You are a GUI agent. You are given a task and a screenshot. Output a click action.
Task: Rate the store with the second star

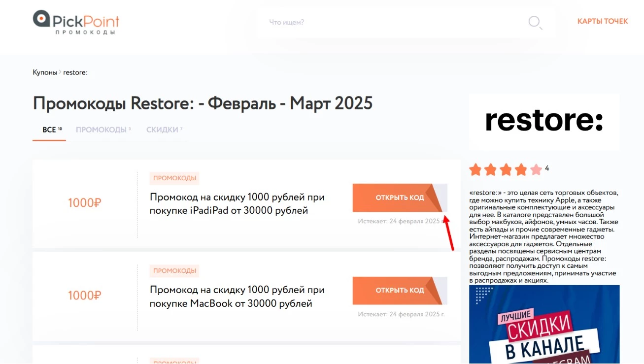(x=491, y=170)
